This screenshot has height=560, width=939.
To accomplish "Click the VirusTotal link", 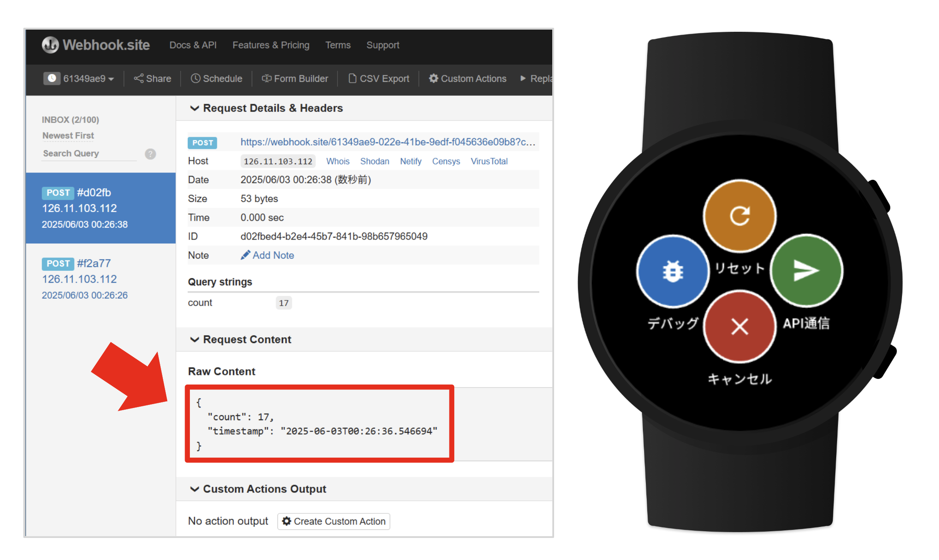I will point(489,162).
